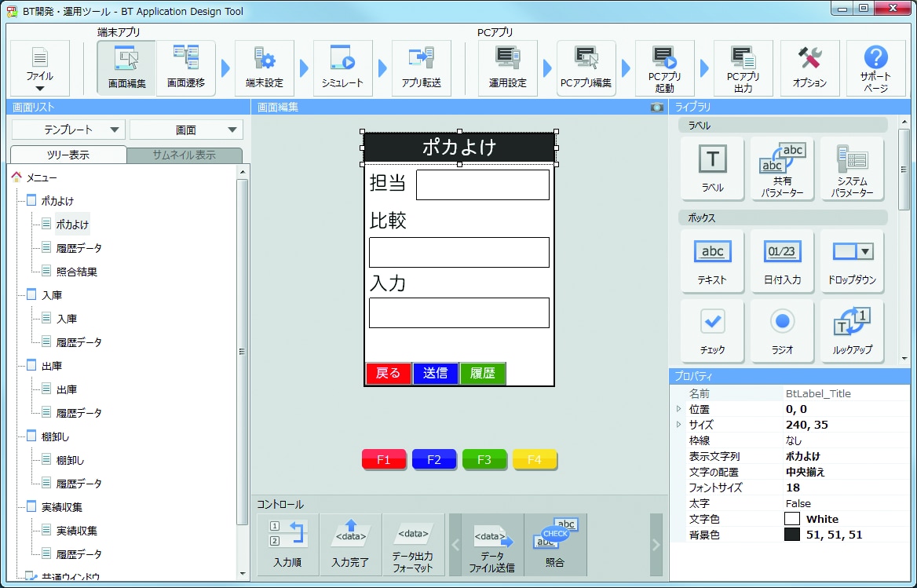Launch the シミュレート tool
The width and height of the screenshot is (917, 588).
pyautogui.click(x=343, y=68)
